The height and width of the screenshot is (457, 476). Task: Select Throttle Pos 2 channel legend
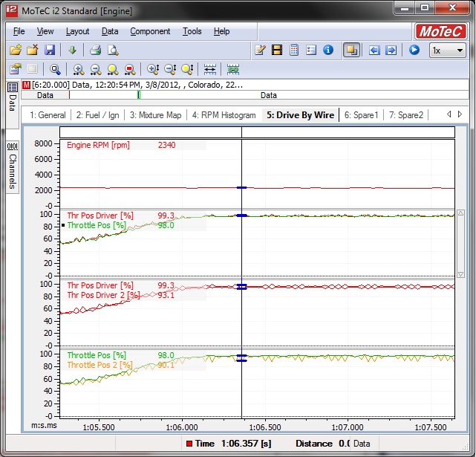pos(100,365)
